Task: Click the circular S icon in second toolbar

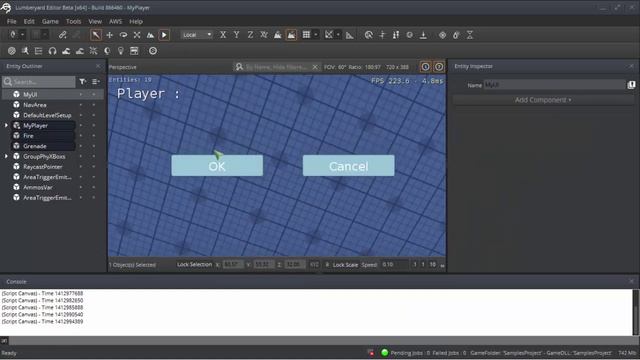Action: 153,51
